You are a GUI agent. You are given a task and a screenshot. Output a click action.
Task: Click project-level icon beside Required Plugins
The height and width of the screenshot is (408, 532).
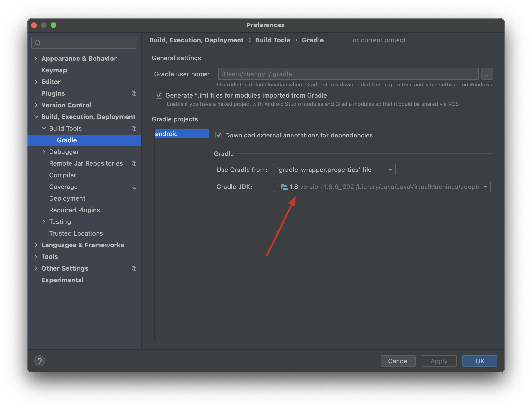[134, 210]
